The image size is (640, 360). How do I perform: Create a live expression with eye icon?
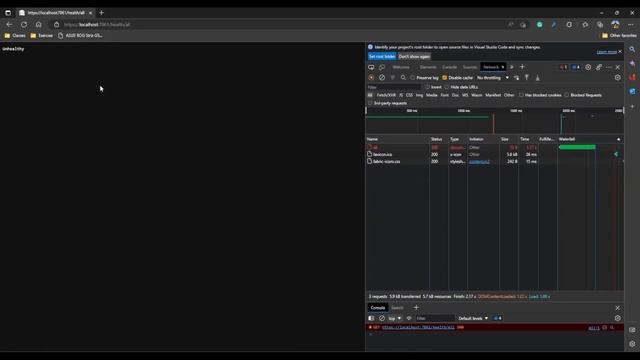point(409,318)
